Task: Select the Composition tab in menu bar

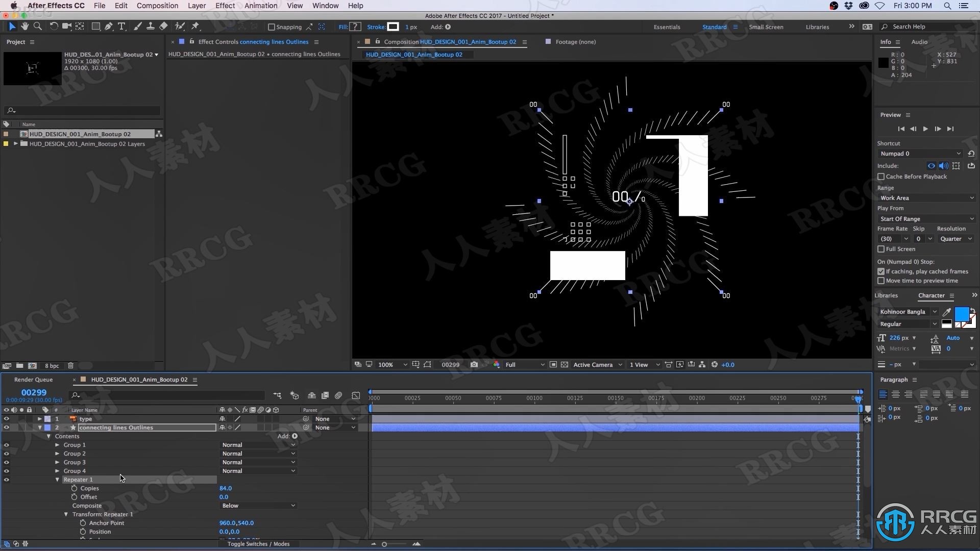Action: [157, 6]
